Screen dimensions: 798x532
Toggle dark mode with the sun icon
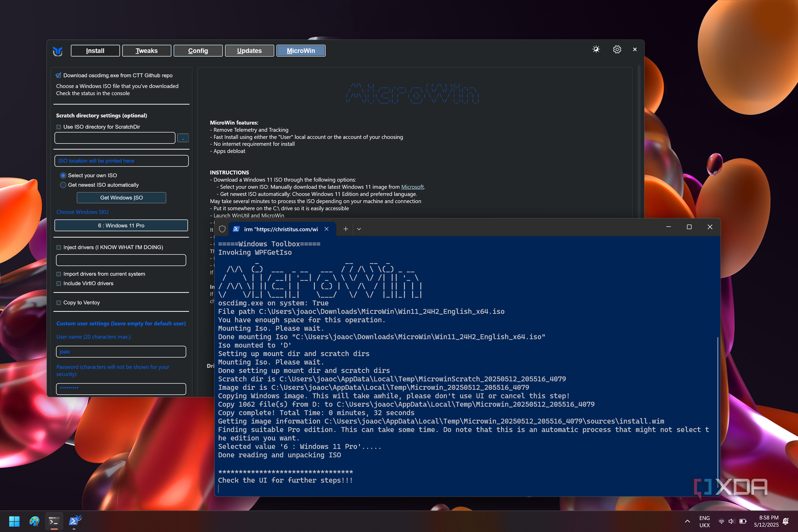click(596, 49)
